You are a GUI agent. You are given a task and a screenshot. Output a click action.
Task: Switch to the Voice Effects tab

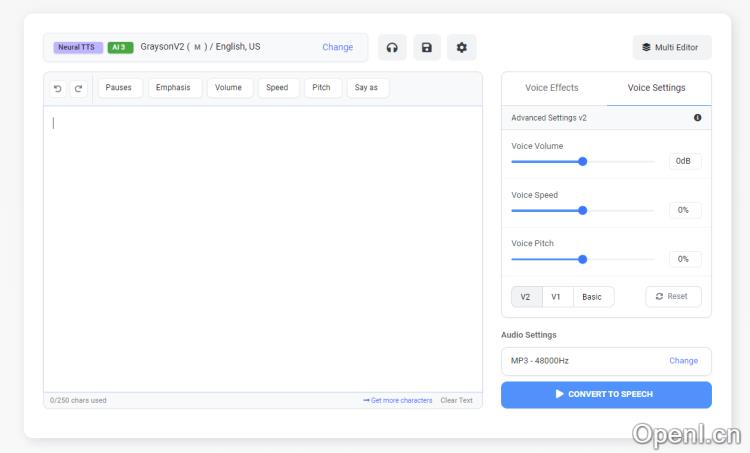tap(552, 88)
